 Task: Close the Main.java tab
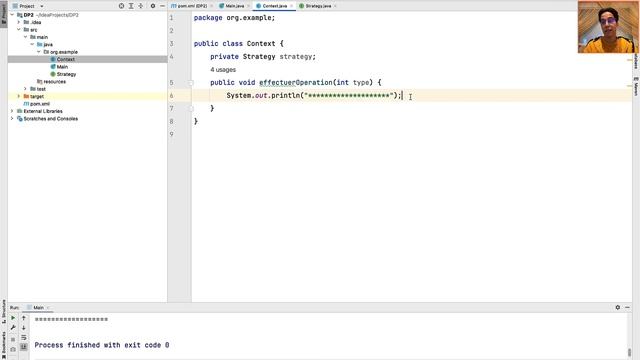[x=248, y=6]
